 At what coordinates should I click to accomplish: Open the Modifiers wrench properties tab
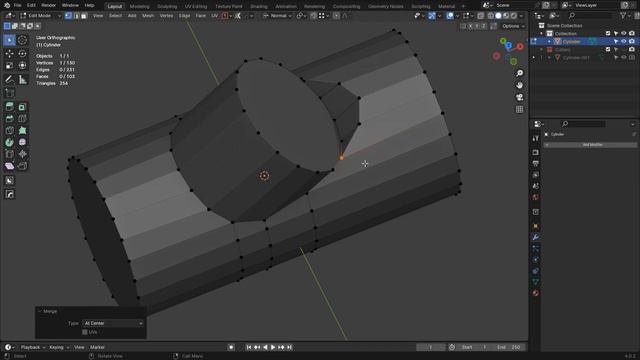pos(536,237)
